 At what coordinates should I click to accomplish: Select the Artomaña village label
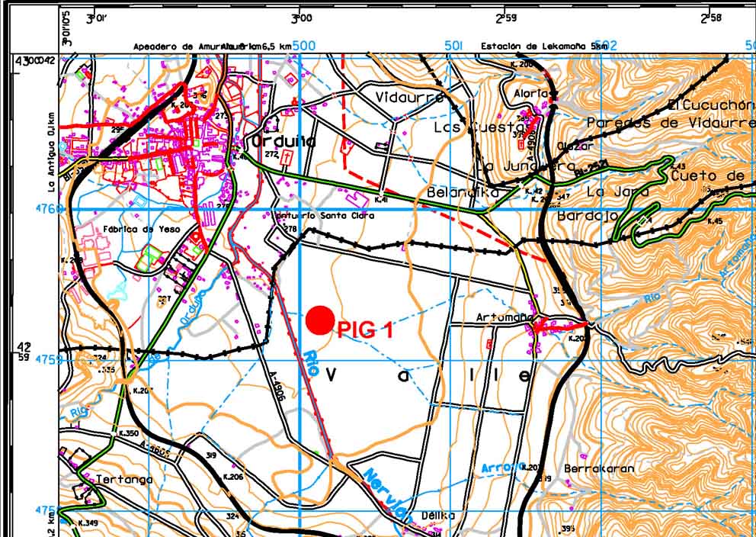(x=501, y=317)
